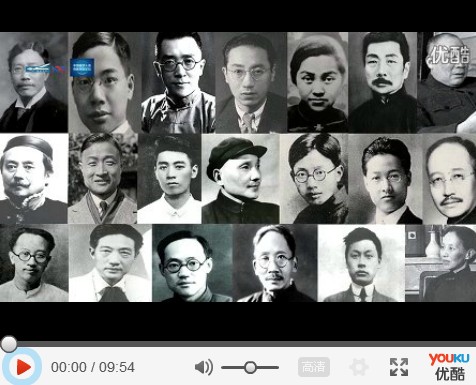Select portrait of young man in white shirt
This screenshot has height=385, width=476.
169,179
